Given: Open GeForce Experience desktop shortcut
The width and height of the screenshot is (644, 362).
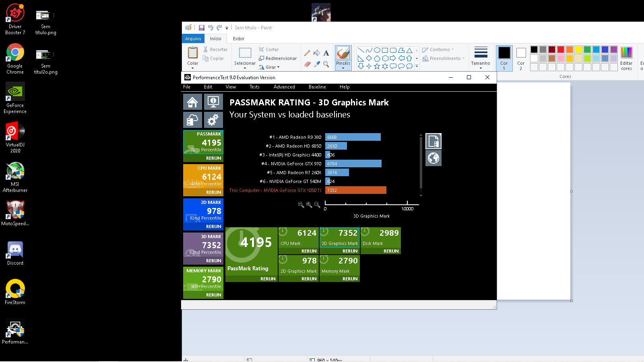Looking at the screenshot, I should click(15, 98).
